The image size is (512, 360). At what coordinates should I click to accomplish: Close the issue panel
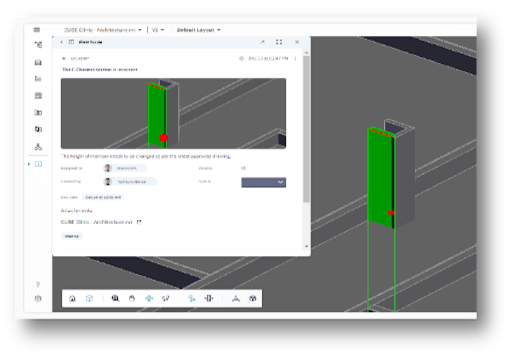(297, 42)
